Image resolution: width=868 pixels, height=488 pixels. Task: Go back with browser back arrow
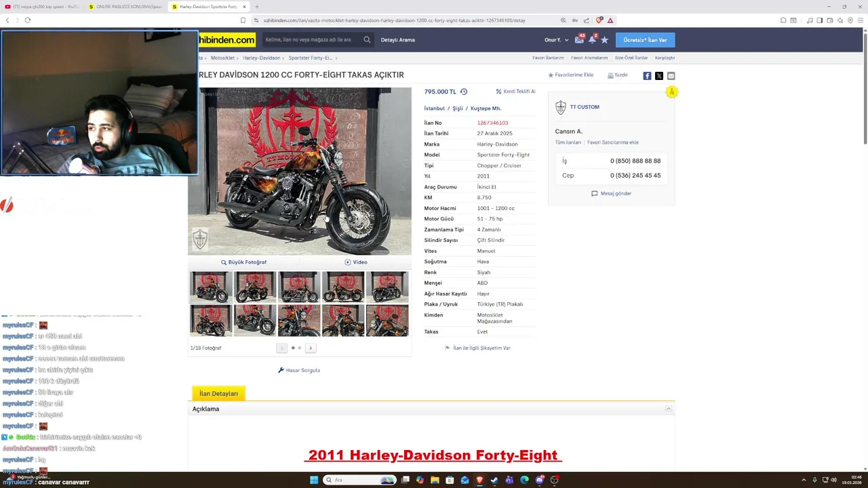(7, 20)
